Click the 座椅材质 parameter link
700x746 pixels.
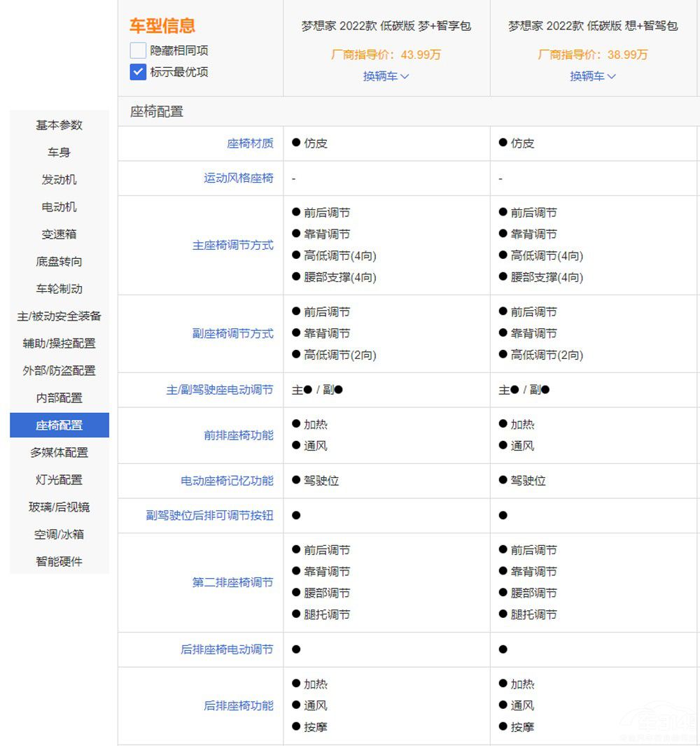click(x=250, y=143)
